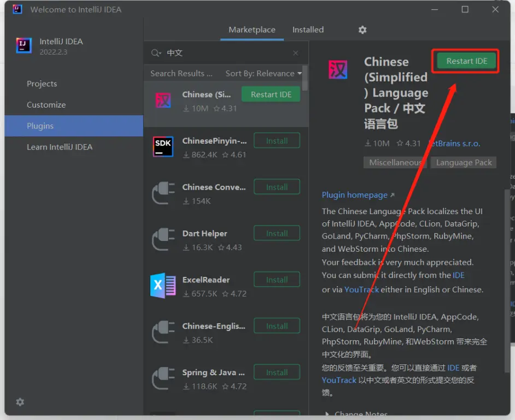Select the Chinese-Englis... result name
The width and height of the screenshot is (515, 420).
pyautogui.click(x=214, y=326)
